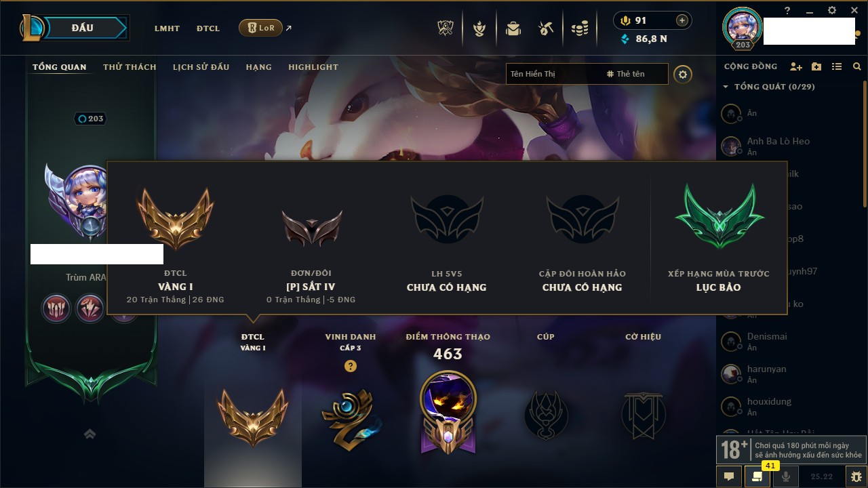Click the bug report icon
The width and height of the screenshot is (868, 488).
(x=856, y=476)
